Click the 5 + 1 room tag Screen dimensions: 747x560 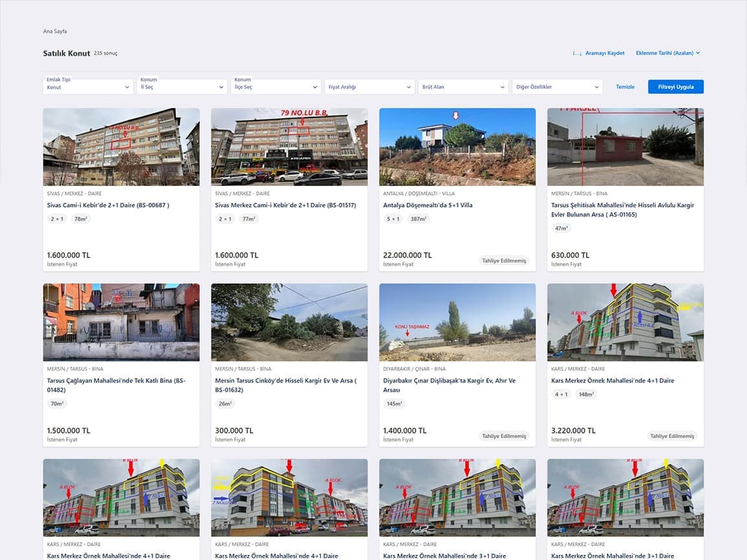point(393,219)
